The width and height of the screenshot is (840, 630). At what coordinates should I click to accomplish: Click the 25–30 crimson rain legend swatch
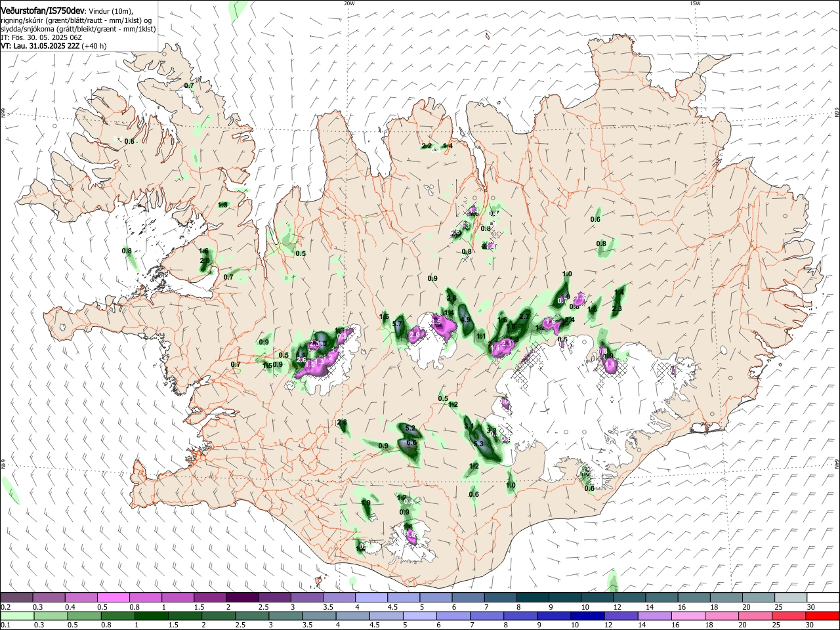pyautogui.click(x=789, y=616)
